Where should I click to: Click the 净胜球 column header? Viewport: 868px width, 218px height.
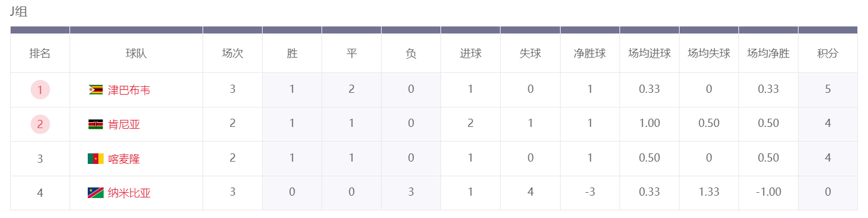pyautogui.click(x=590, y=53)
